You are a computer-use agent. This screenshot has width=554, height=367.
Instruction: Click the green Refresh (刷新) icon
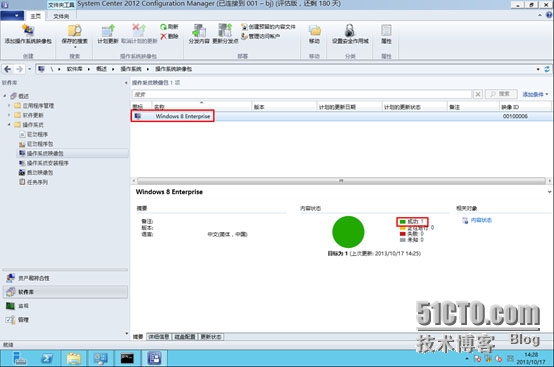163,26
